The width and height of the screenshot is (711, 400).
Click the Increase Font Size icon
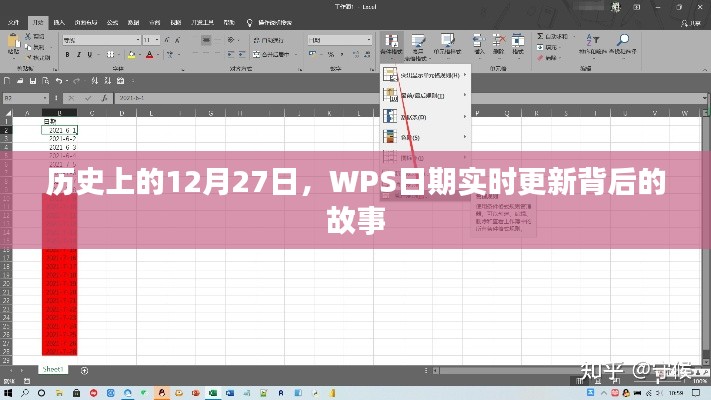click(x=167, y=40)
